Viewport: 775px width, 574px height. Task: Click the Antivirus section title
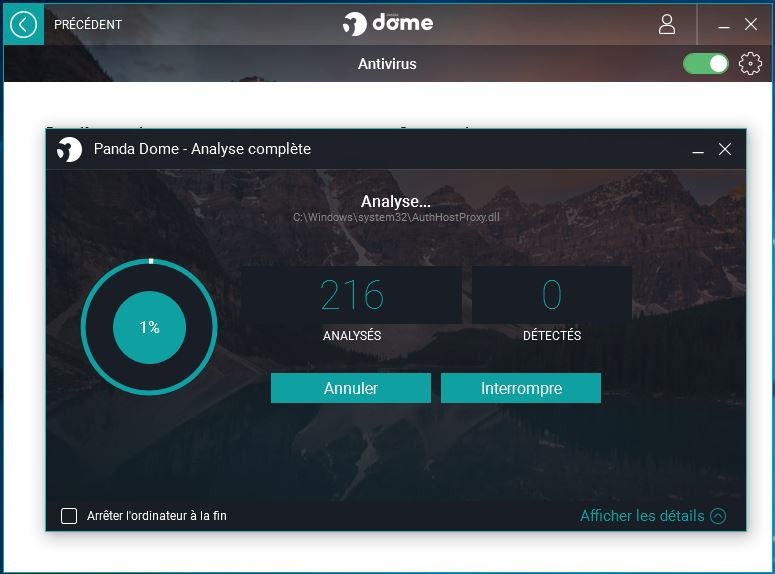click(387, 64)
